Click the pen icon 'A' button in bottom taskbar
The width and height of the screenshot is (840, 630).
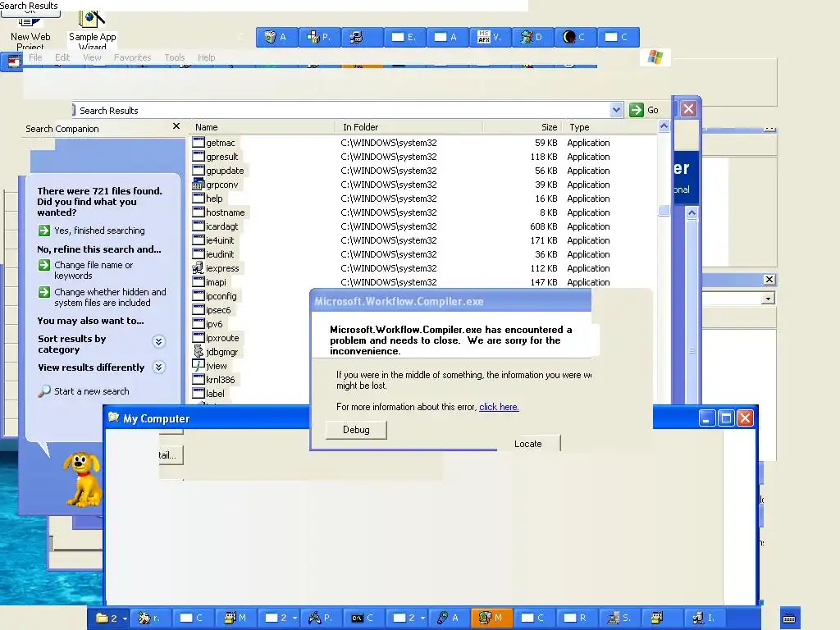(448, 618)
